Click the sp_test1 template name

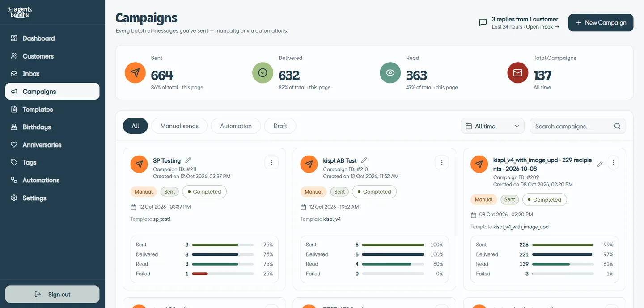(x=162, y=219)
